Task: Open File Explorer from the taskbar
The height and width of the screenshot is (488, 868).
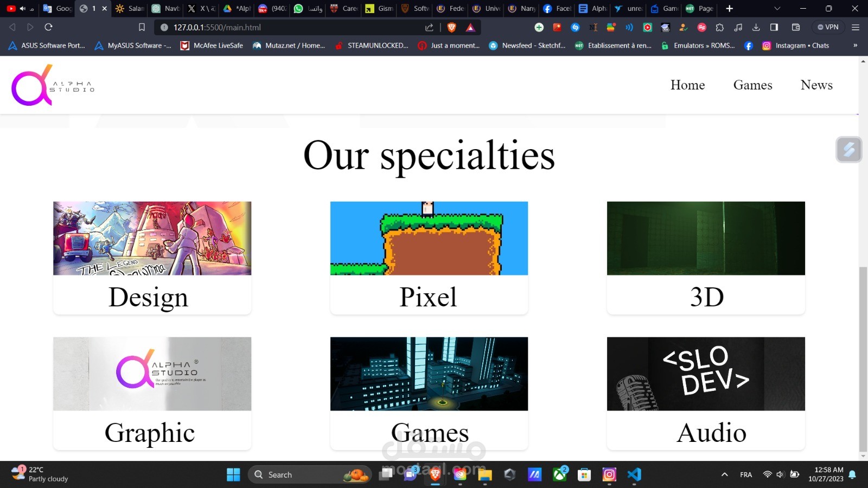Action: [484, 474]
